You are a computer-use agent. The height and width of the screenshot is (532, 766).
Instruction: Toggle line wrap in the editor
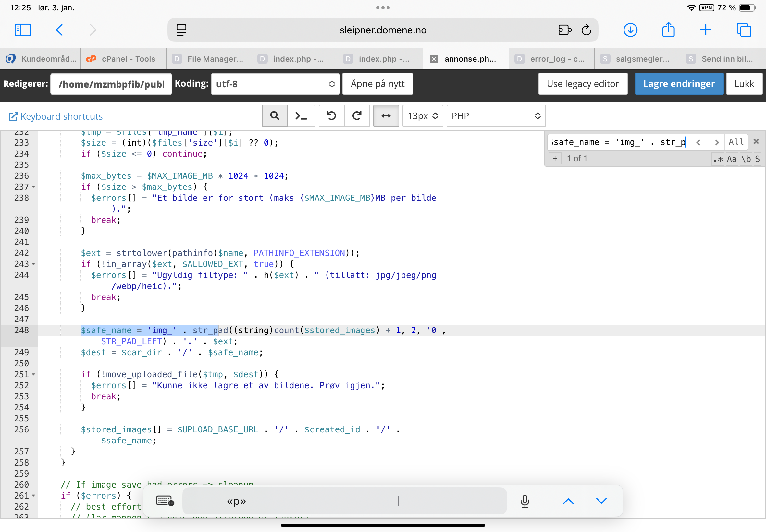point(386,116)
